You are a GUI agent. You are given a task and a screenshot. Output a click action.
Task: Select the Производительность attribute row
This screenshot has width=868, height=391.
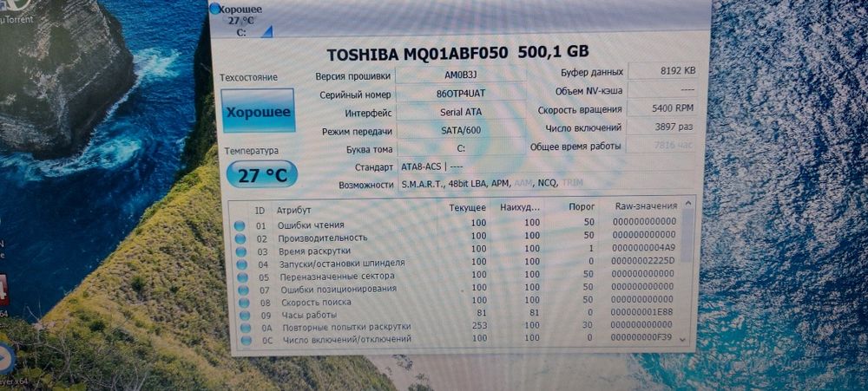[x=457, y=236]
